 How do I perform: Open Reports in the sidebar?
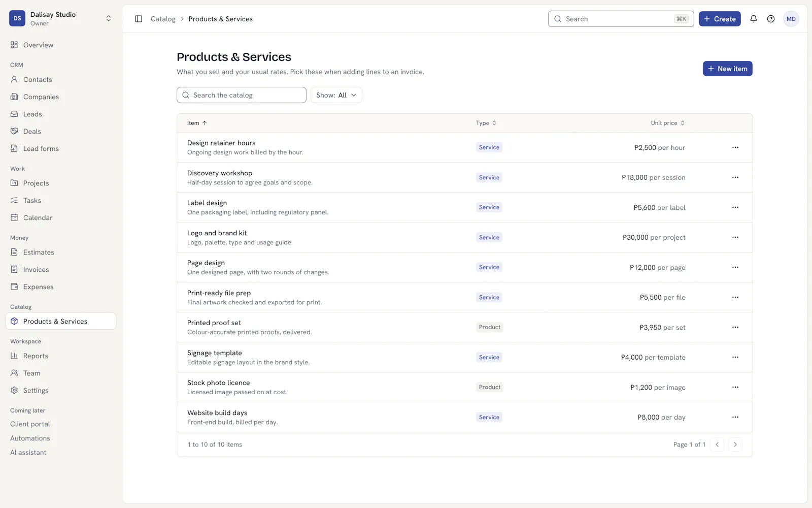(x=61, y=356)
